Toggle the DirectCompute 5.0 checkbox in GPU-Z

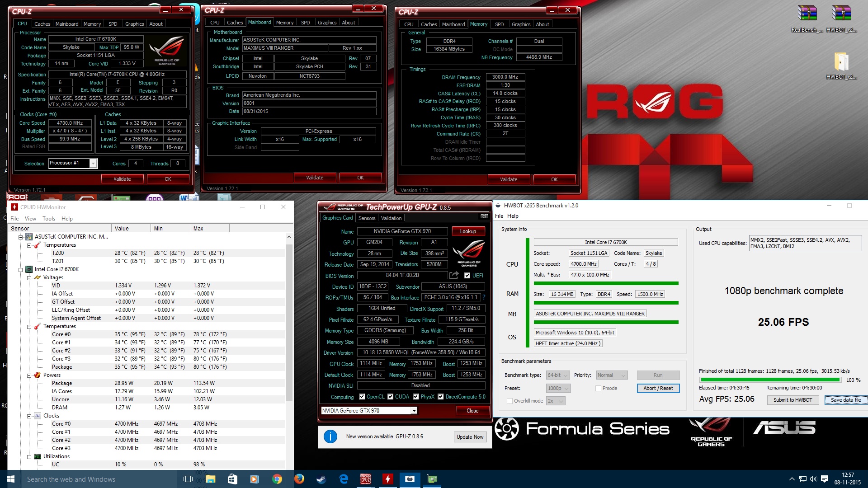(441, 397)
